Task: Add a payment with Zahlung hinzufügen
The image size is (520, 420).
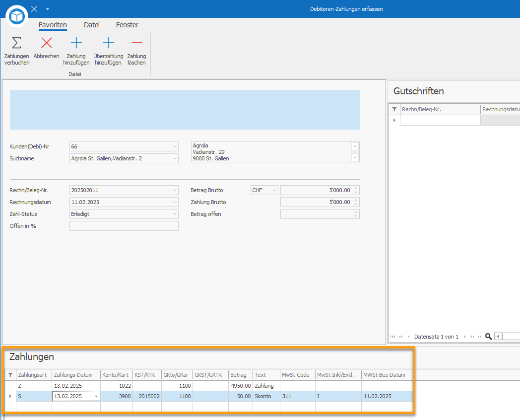Action: pos(76,43)
